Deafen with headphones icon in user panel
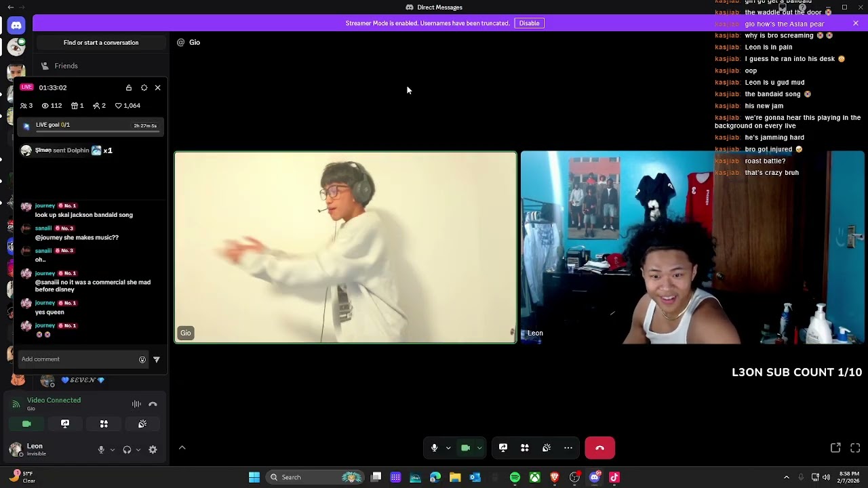The image size is (868, 488). point(127,449)
